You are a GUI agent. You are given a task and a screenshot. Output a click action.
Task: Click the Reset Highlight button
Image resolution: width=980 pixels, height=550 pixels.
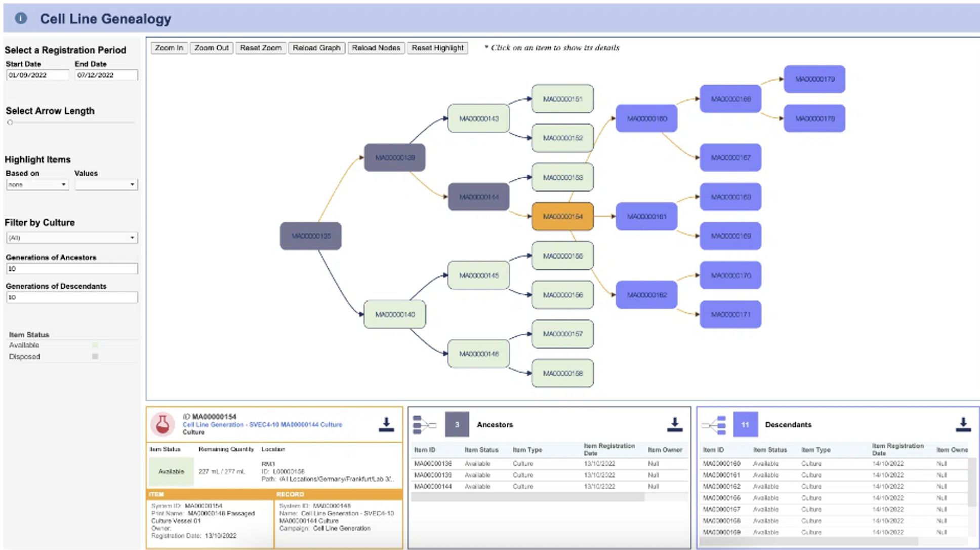pyautogui.click(x=437, y=48)
